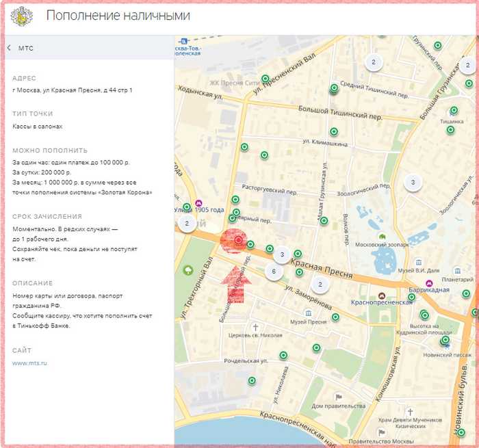The width and height of the screenshot is (479, 448).
Task: Click the Пополнение наличными page heading
Action: click(118, 16)
